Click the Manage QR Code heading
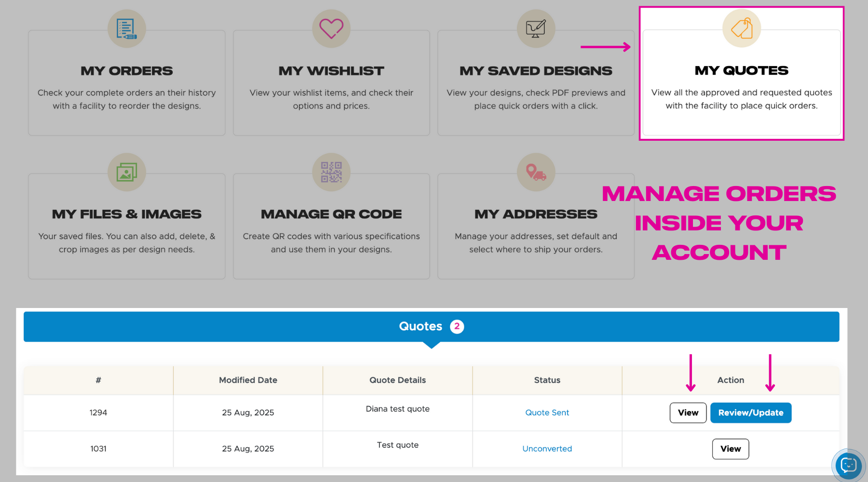Screen dimensions: 868x482 point(331,214)
